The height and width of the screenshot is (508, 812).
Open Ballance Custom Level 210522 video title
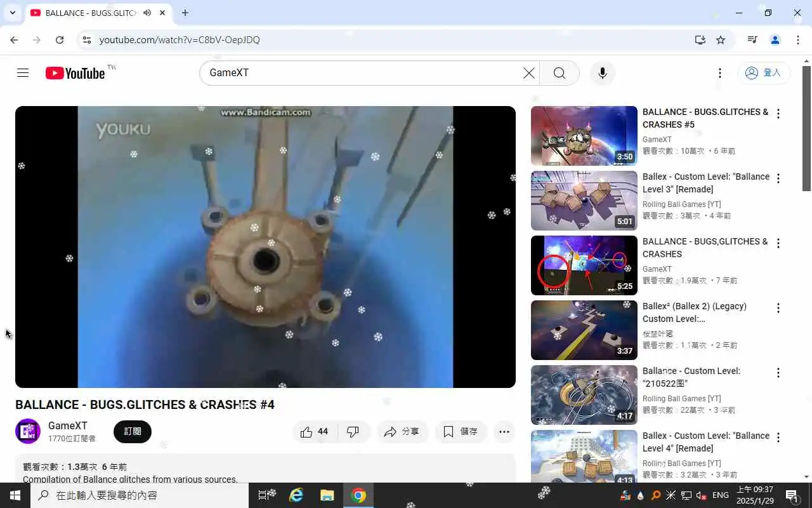coord(691,377)
